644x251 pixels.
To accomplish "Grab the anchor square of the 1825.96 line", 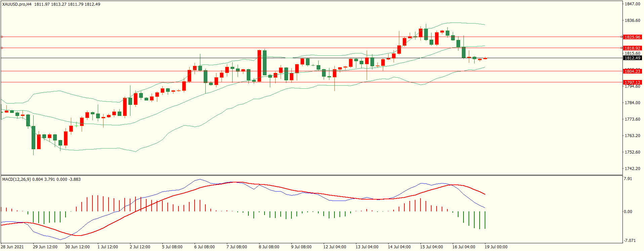I will point(2,37).
